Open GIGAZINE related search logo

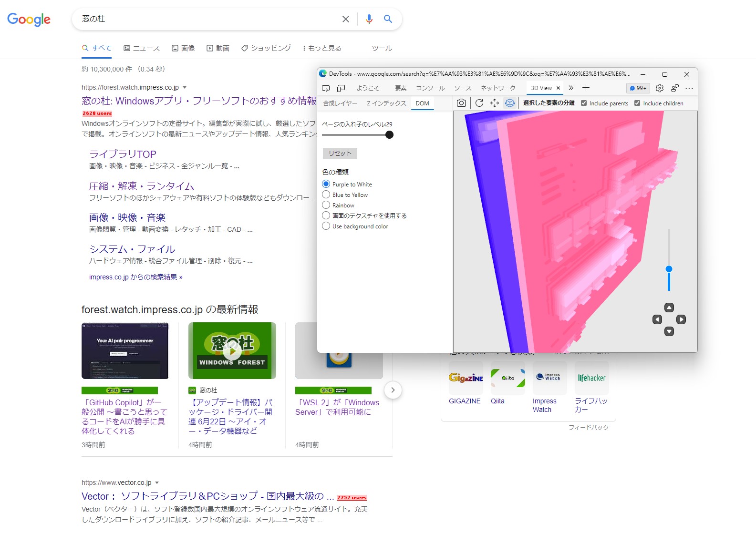[466, 378]
